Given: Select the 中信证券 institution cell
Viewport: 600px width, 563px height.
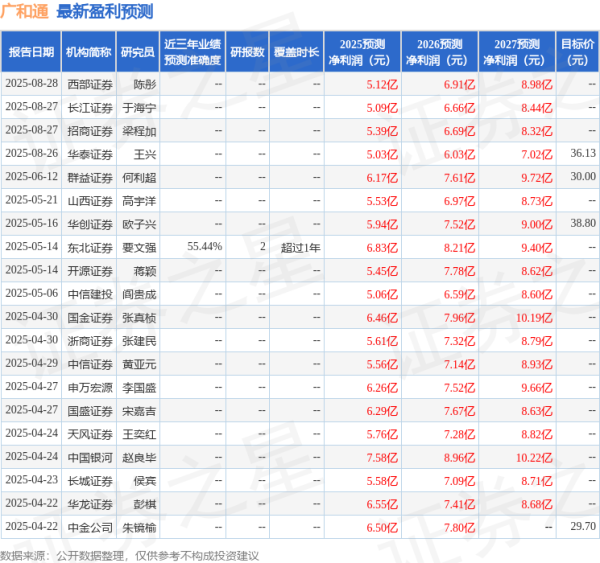Looking at the screenshot, I should pyautogui.click(x=90, y=364).
